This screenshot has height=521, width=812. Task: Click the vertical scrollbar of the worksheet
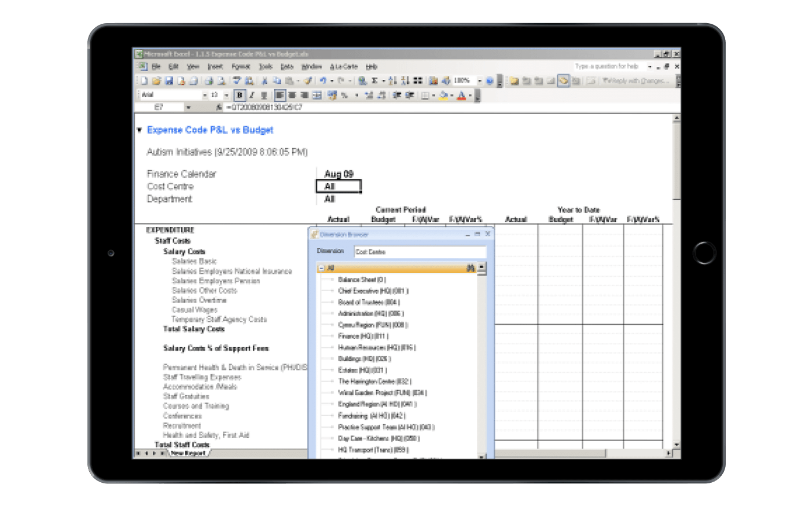(676, 281)
